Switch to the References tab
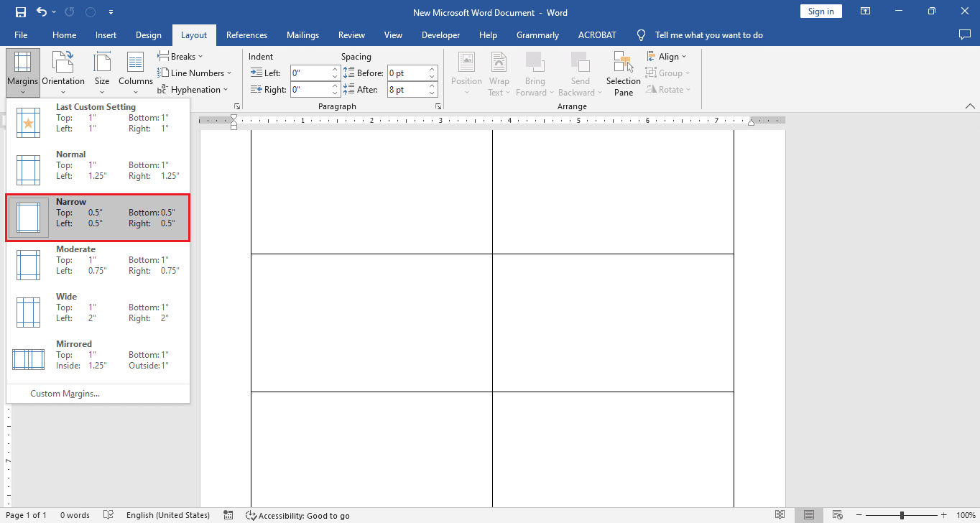 point(246,34)
